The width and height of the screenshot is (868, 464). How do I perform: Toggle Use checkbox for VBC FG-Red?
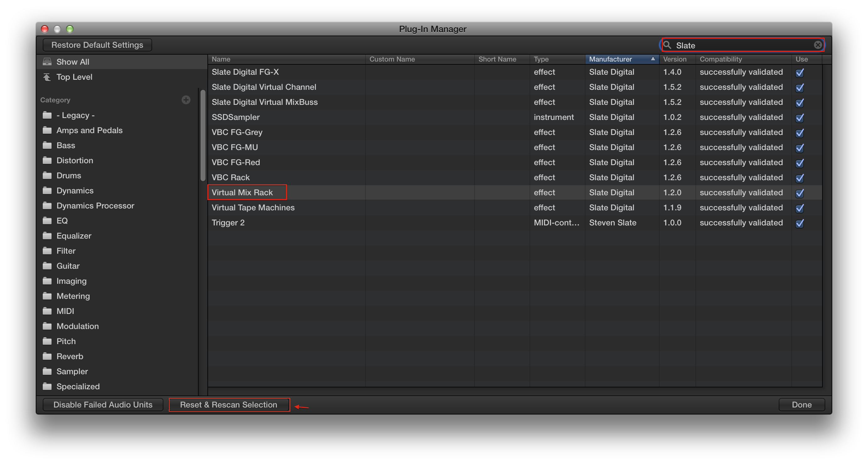coord(799,163)
